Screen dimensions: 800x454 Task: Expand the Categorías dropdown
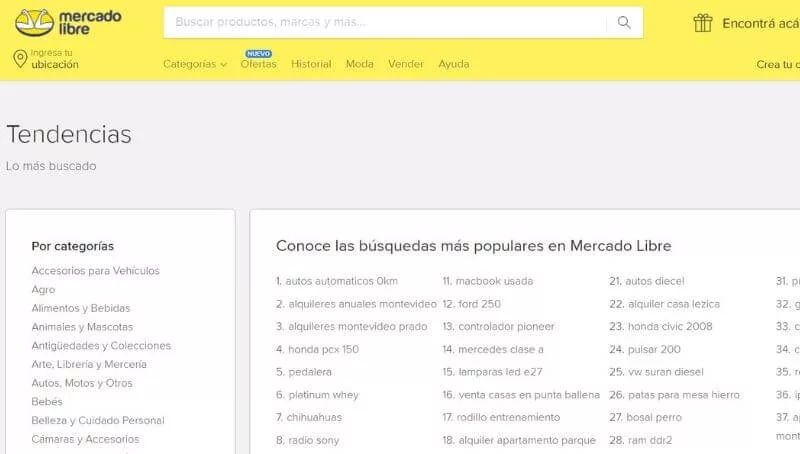195,64
